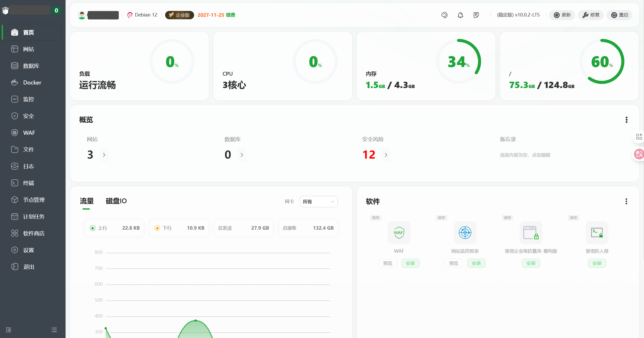Click the WAF software shield icon
The height and width of the screenshot is (338, 644).
click(x=399, y=232)
